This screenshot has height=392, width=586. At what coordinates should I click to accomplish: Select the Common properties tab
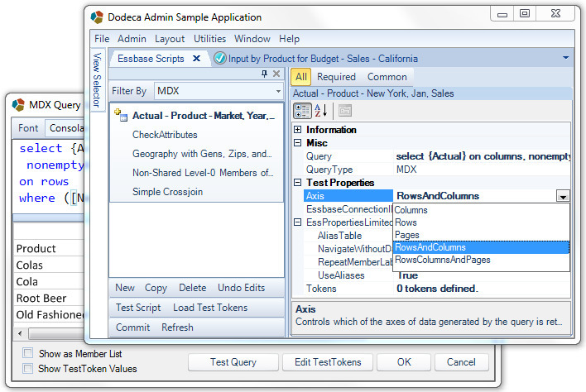(x=387, y=77)
